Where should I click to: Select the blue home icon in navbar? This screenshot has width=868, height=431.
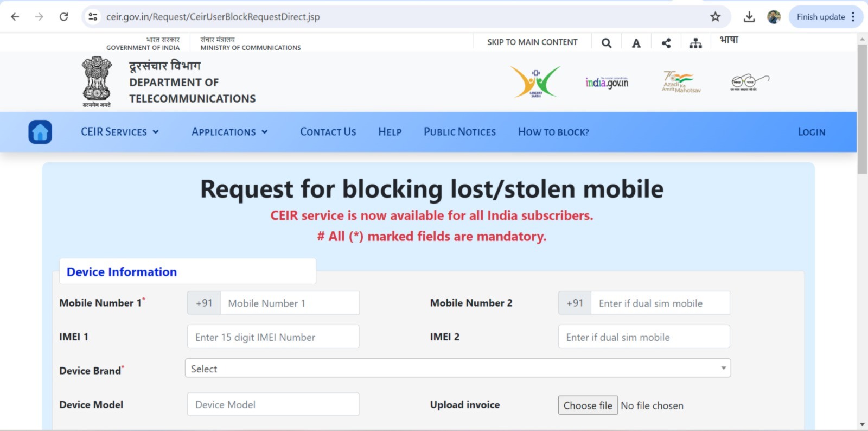40,131
